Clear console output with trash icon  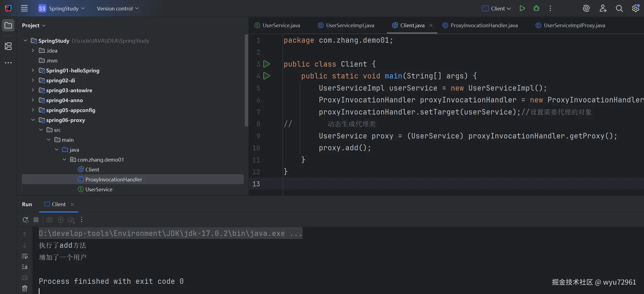25,288
